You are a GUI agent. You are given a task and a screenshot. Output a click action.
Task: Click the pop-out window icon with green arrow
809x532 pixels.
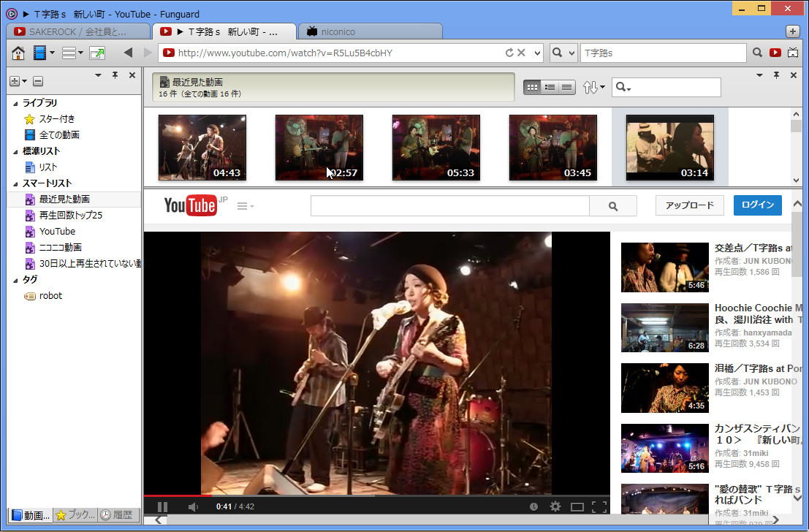click(x=97, y=53)
